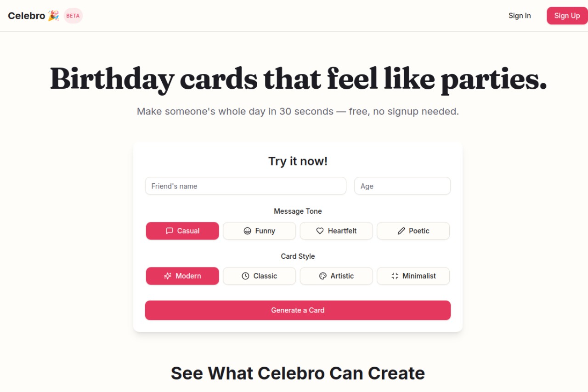Open the Sign In link
This screenshot has height=392, width=588.
coord(520,16)
